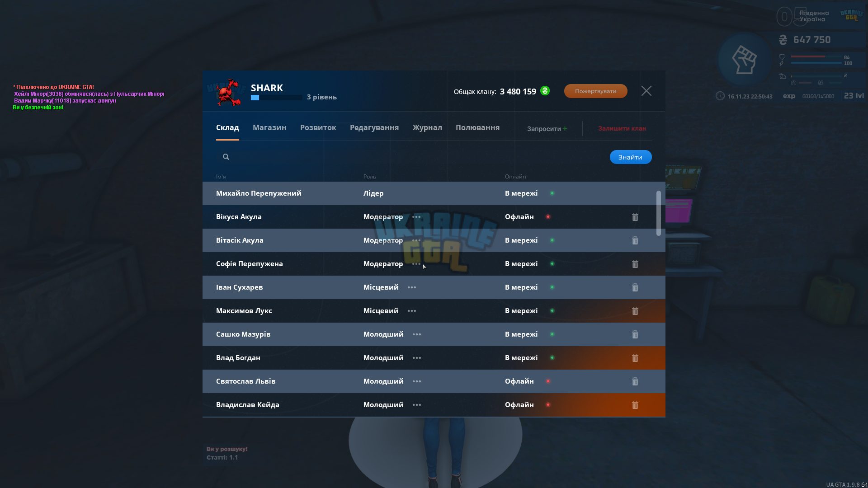Image resolution: width=868 pixels, height=488 pixels.
Task: Remove Іван Сухарев using trash icon
Action: [635, 287]
